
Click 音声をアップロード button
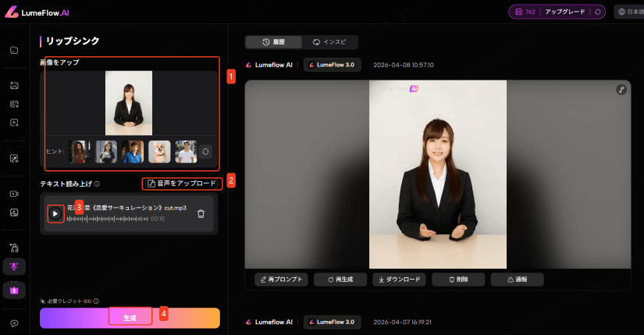pos(182,184)
